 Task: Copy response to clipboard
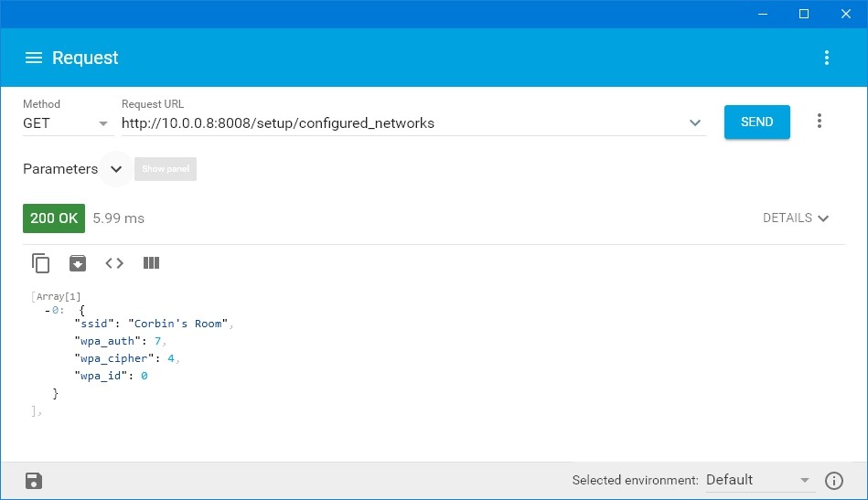pyautogui.click(x=41, y=263)
